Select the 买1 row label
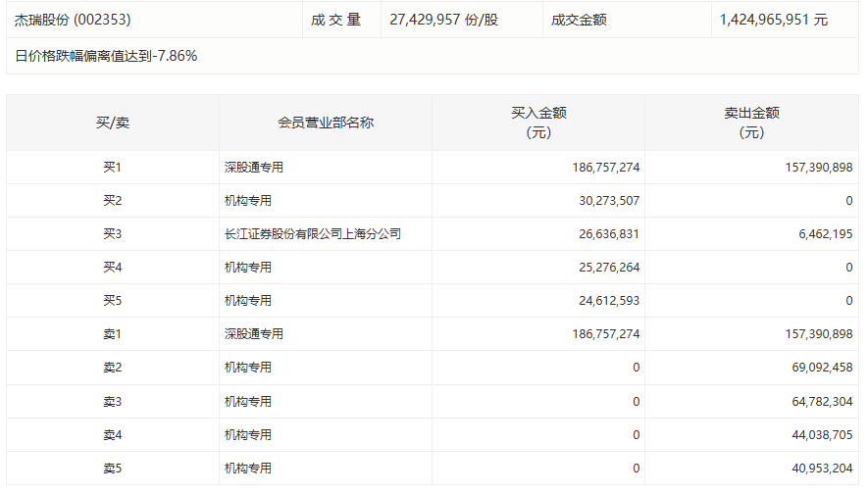This screenshot has width=868, height=494. [x=112, y=168]
